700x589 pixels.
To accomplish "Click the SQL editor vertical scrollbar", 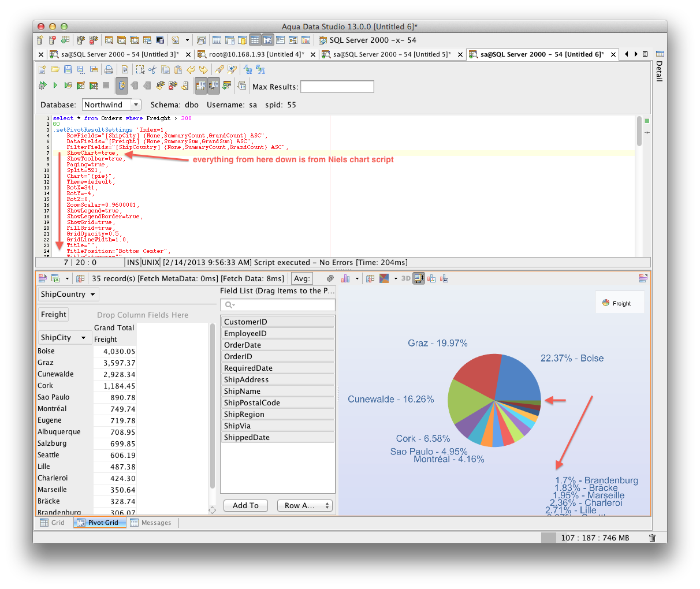I will coord(639,131).
